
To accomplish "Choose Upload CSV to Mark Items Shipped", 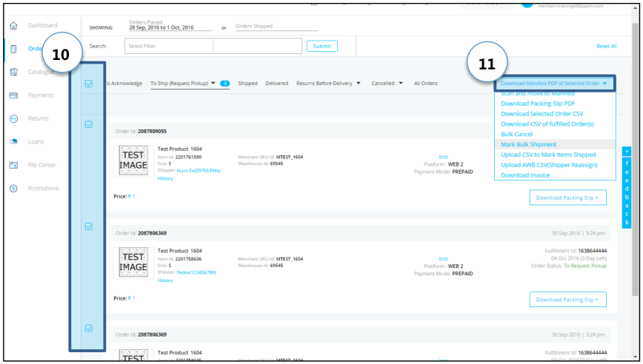I will pos(548,155).
